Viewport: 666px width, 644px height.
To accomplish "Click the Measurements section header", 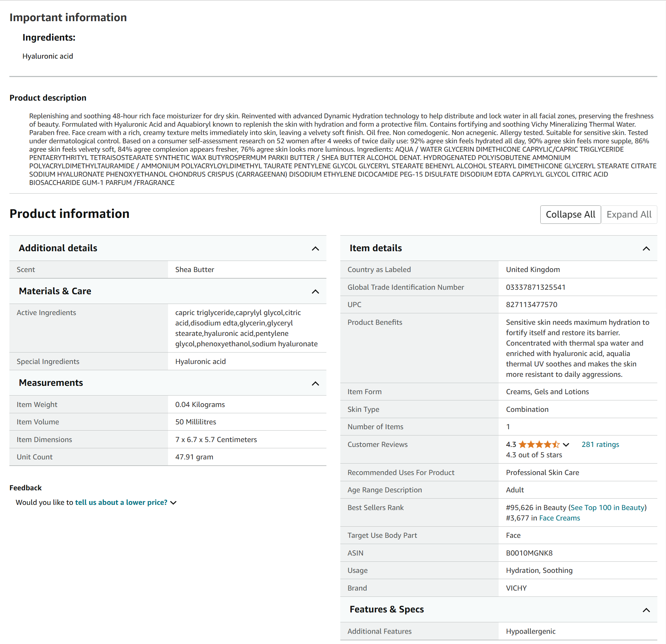I will coord(51,383).
